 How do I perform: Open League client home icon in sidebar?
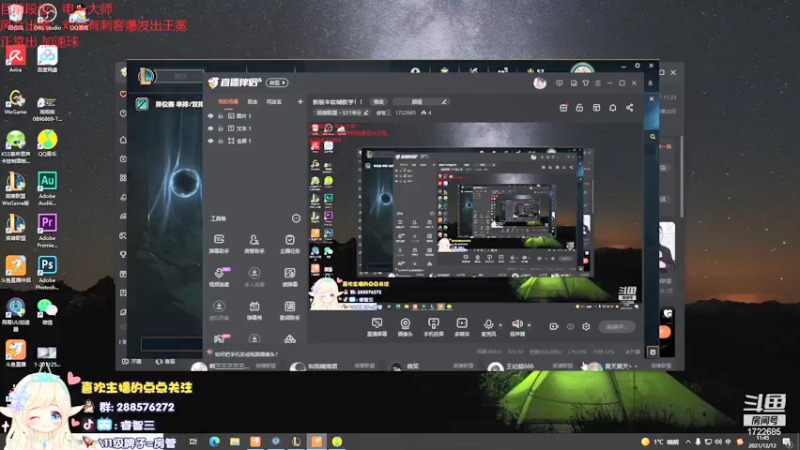click(x=123, y=140)
